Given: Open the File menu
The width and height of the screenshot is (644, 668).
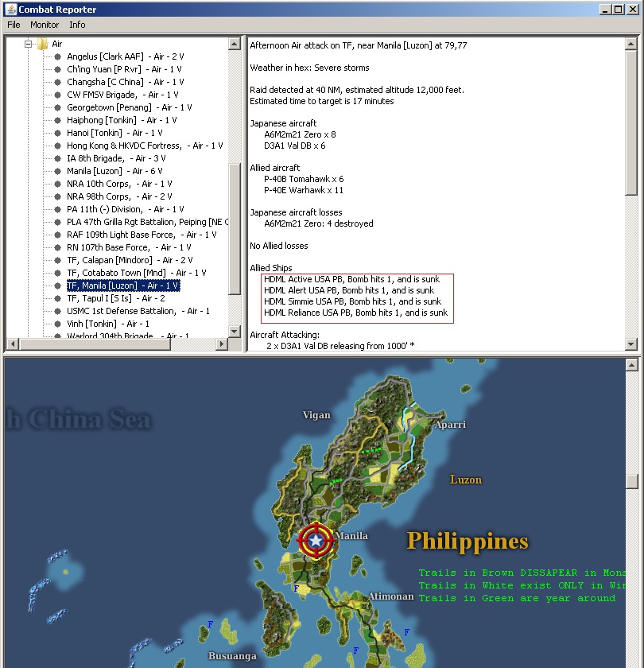Looking at the screenshot, I should point(14,25).
